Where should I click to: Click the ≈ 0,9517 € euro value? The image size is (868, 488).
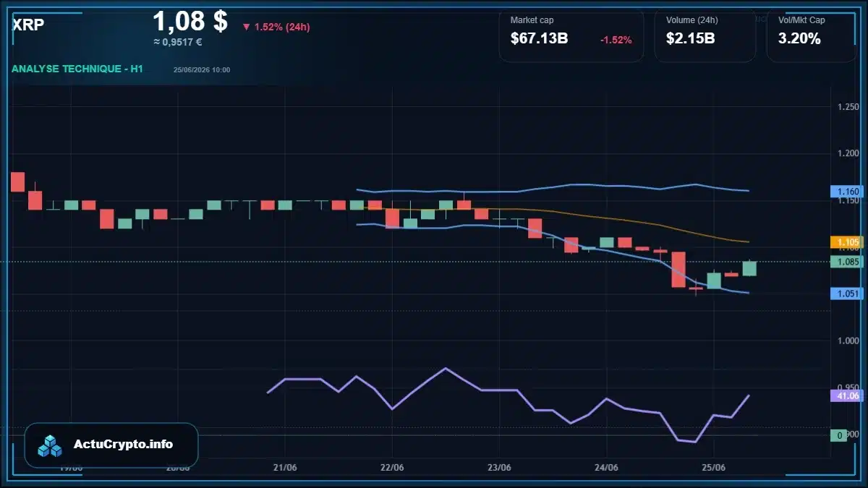[x=178, y=42]
